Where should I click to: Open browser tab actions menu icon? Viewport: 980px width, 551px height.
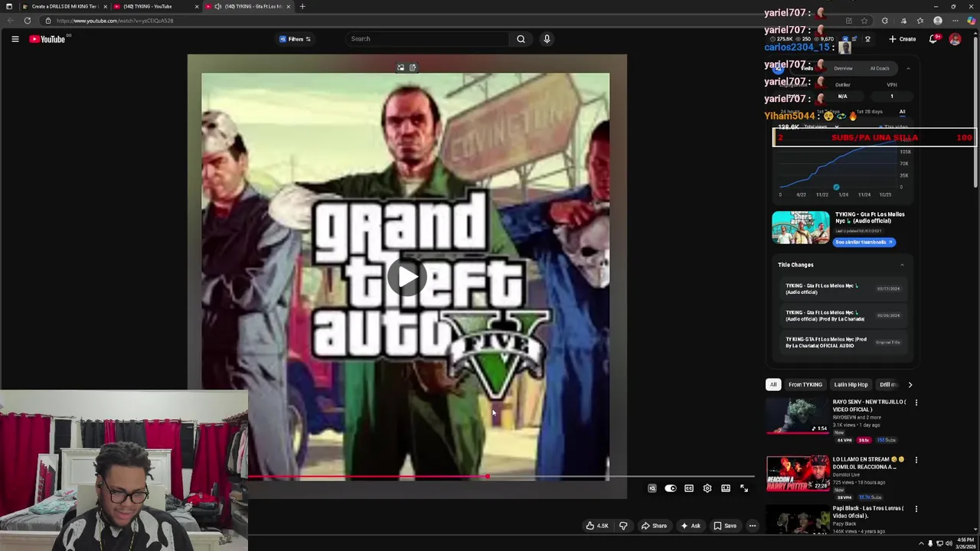point(9,6)
